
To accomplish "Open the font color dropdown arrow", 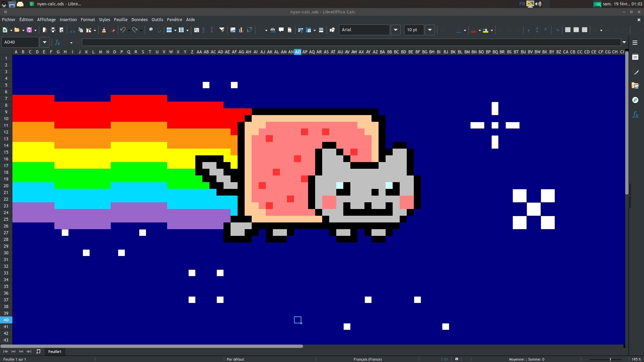I will (480, 30).
